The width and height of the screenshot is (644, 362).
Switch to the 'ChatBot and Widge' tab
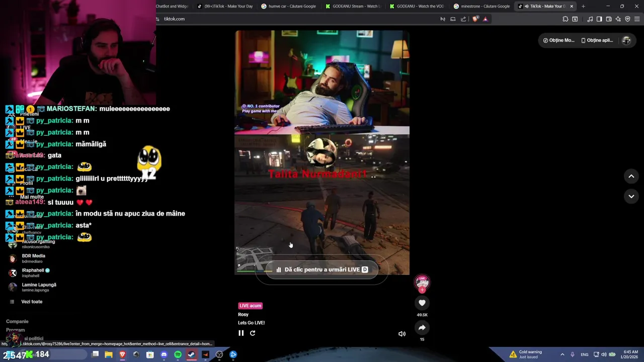pyautogui.click(x=173, y=6)
